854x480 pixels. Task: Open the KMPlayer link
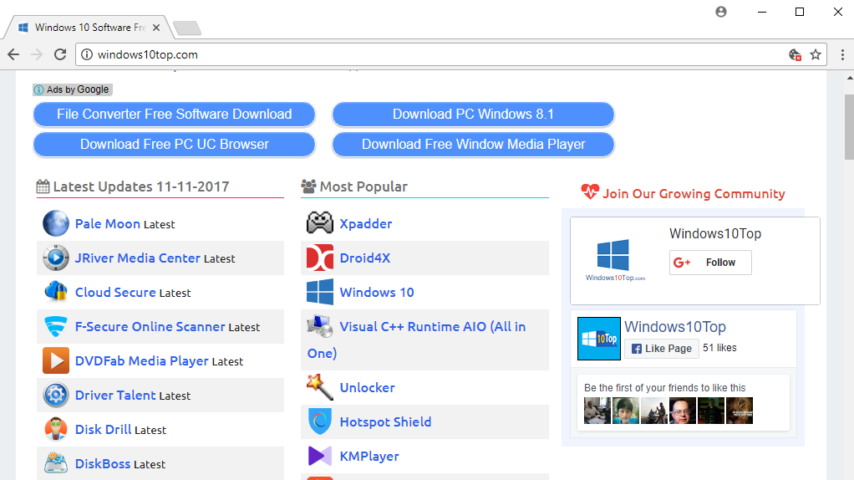point(369,456)
